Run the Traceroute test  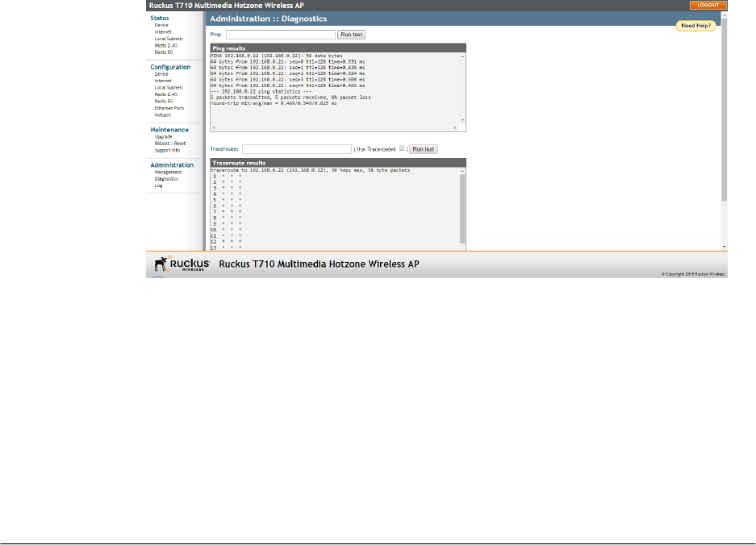(x=424, y=149)
